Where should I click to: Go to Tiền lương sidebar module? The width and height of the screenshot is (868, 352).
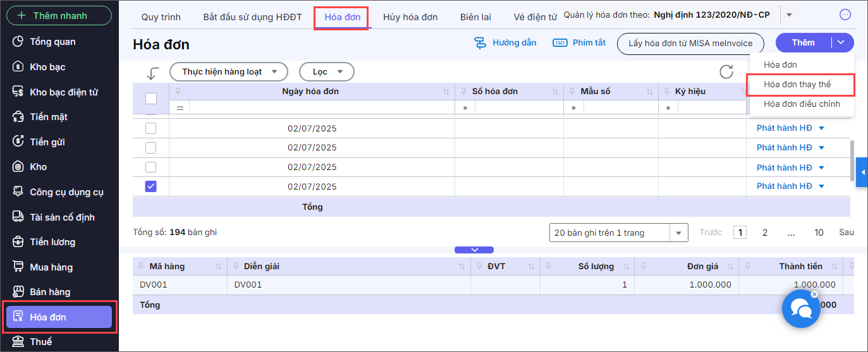click(52, 242)
